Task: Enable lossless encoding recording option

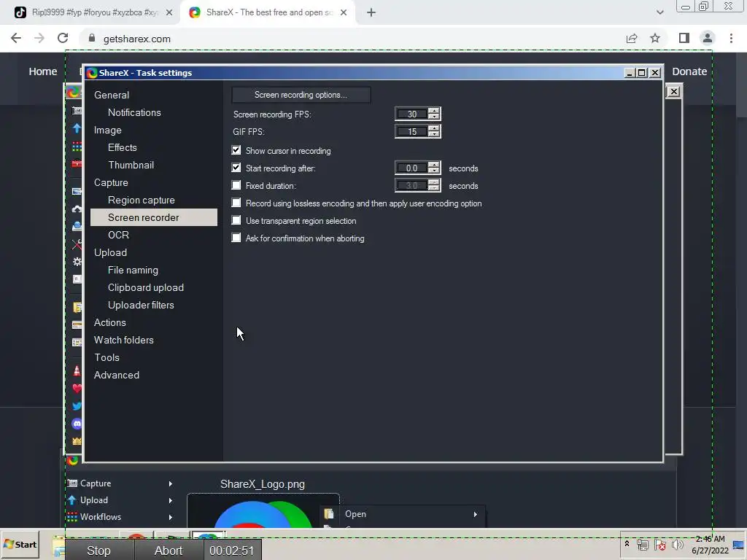Action: point(236,203)
